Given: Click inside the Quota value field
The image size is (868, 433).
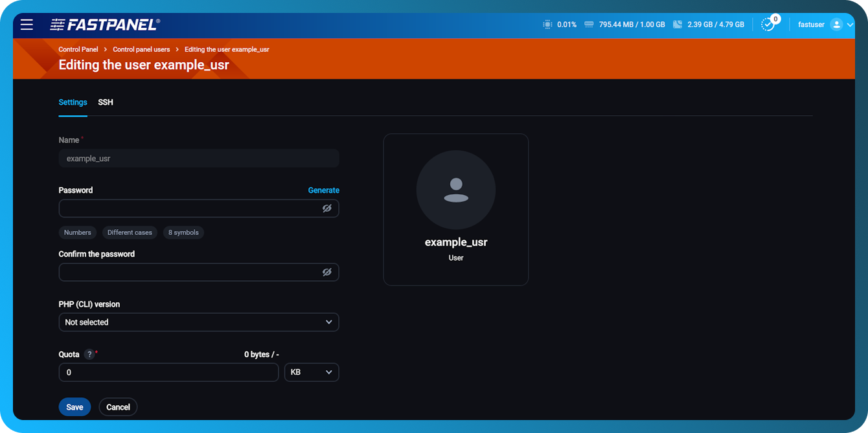Looking at the screenshot, I should pyautogui.click(x=168, y=372).
